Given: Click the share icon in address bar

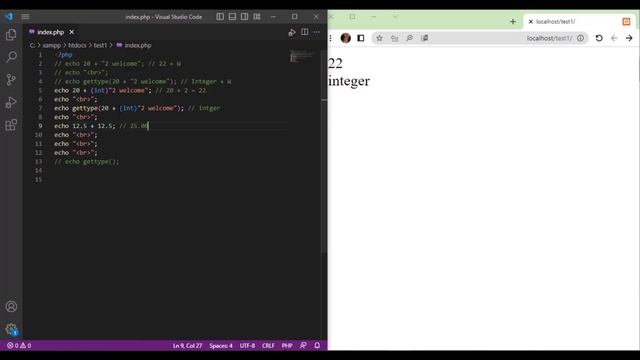Looking at the screenshot, I should coord(394,38).
